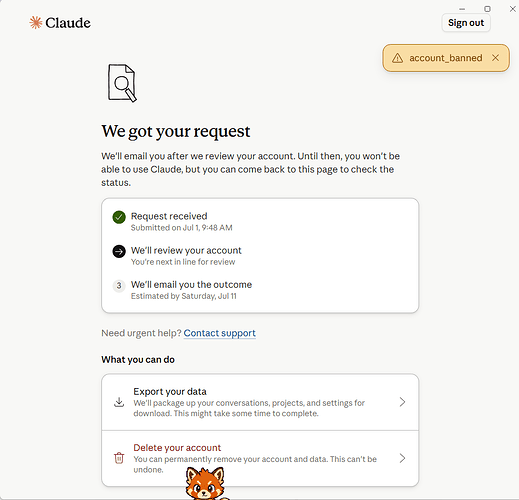Click the warning triangle in account_banned alert
Screen dimensions: 519x500
[x=397, y=58]
